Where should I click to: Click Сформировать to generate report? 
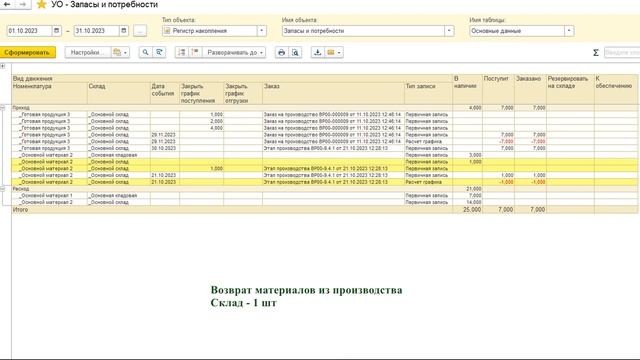(x=28, y=52)
